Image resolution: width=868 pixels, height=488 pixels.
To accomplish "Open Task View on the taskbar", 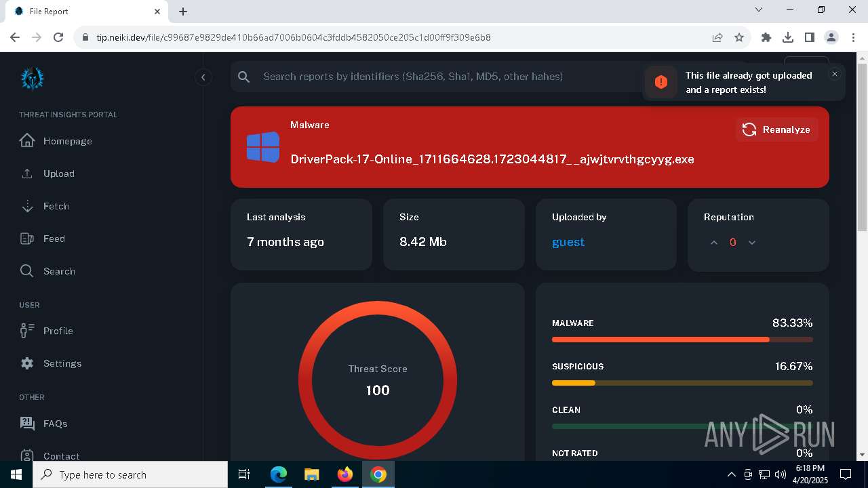I will pyautogui.click(x=244, y=474).
